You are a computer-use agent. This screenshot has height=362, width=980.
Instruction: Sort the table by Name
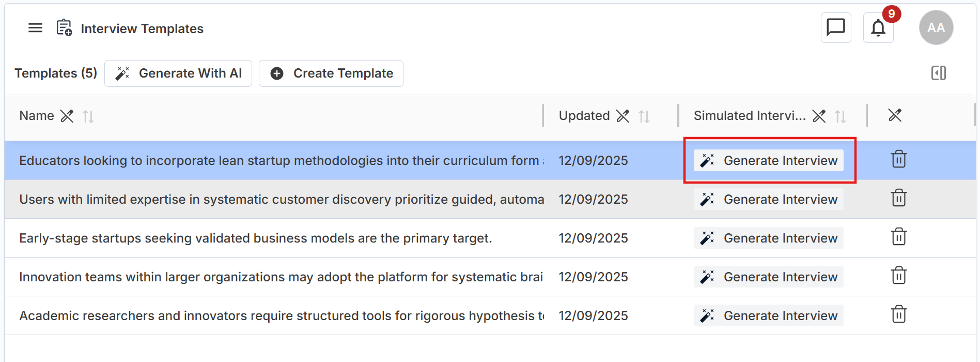click(88, 116)
